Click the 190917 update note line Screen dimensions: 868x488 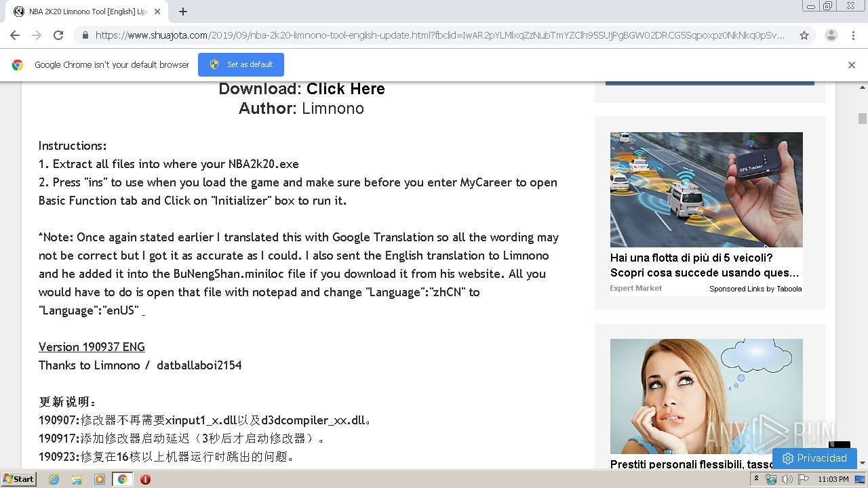pyautogui.click(x=182, y=439)
